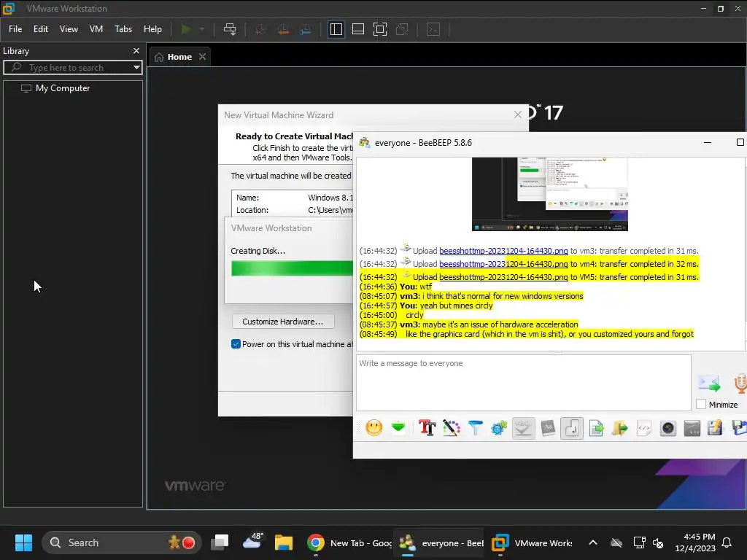Open the Help menu
This screenshot has width=747, height=560.
(x=152, y=29)
